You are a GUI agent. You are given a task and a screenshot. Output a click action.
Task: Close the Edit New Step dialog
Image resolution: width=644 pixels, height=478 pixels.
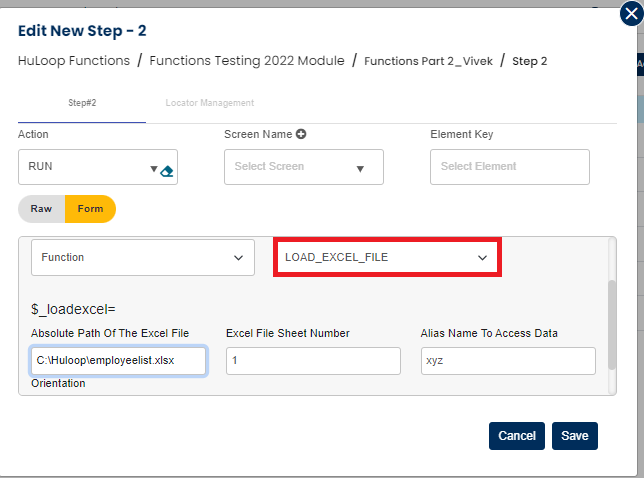coord(630,14)
